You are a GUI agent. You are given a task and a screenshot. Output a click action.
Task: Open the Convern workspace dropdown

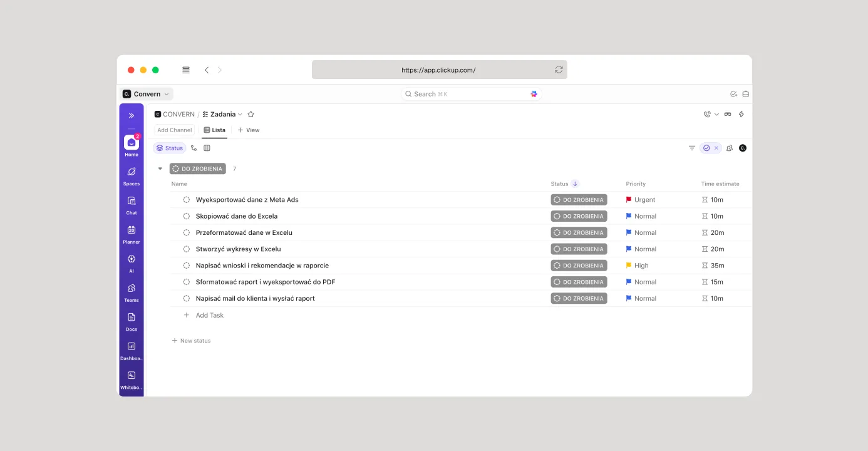point(147,94)
